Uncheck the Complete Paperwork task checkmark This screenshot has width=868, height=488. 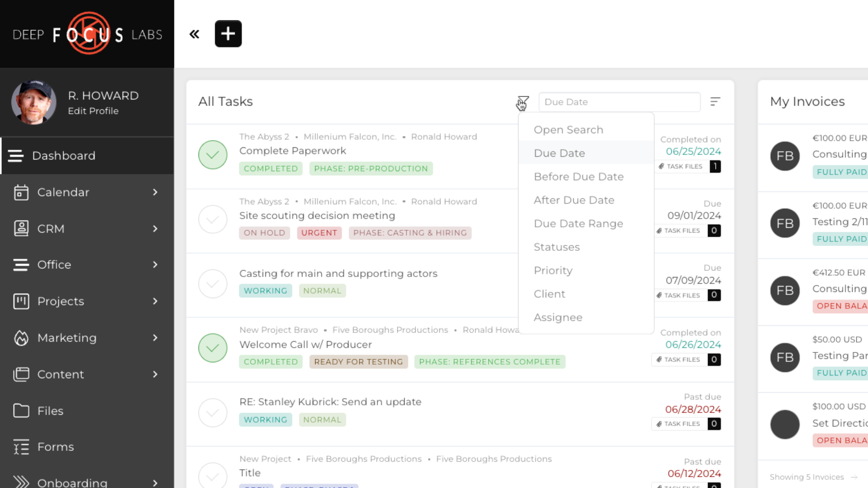click(212, 155)
